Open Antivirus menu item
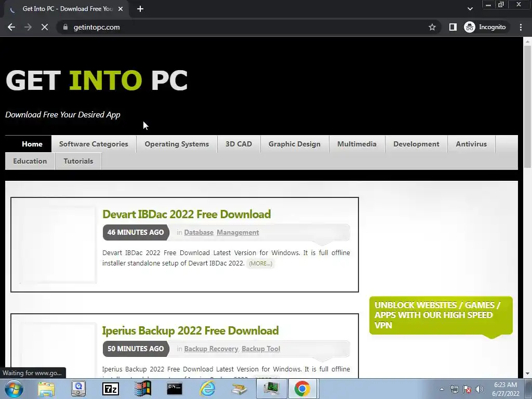This screenshot has width=532, height=399. (x=471, y=144)
